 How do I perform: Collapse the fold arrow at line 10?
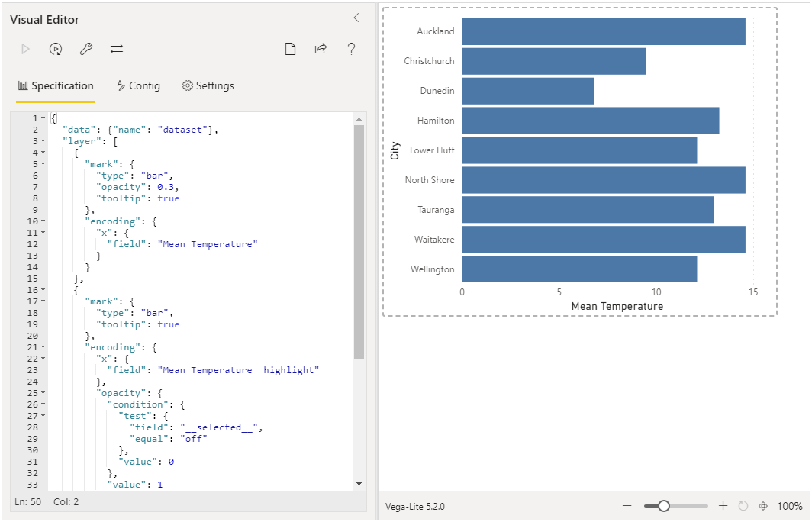click(43, 221)
